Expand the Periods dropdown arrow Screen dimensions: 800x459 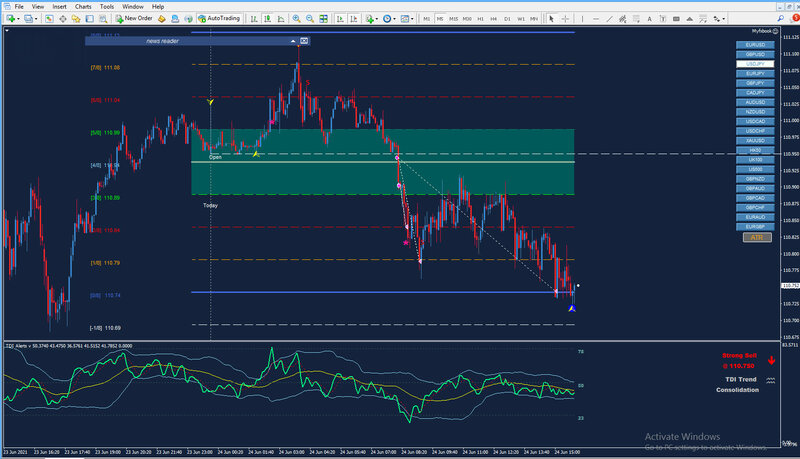tap(394, 19)
